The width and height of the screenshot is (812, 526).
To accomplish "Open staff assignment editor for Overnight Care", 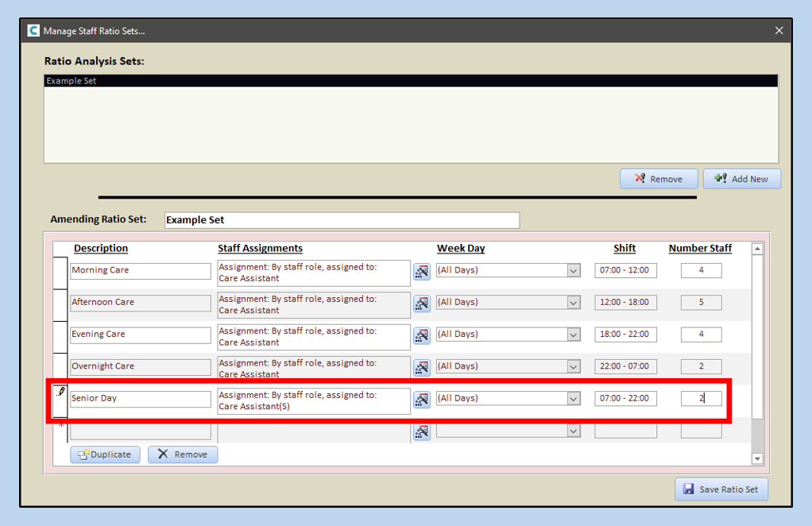I will 422,367.
